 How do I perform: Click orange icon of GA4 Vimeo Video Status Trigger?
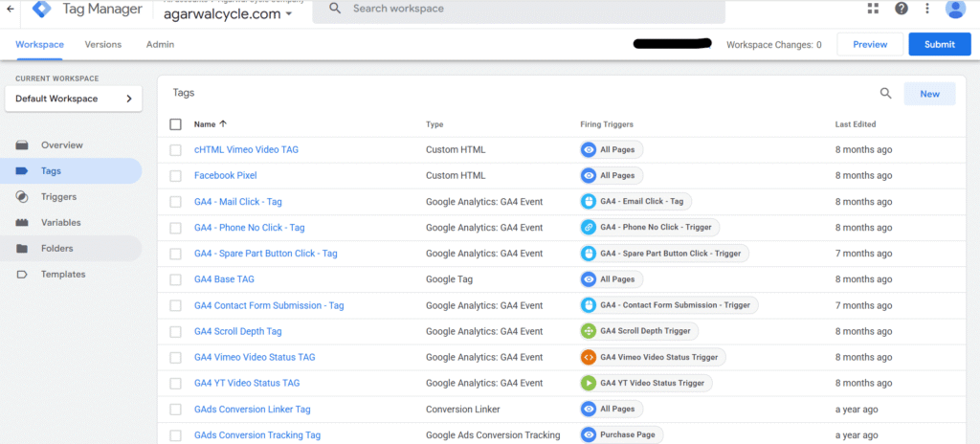tap(589, 357)
